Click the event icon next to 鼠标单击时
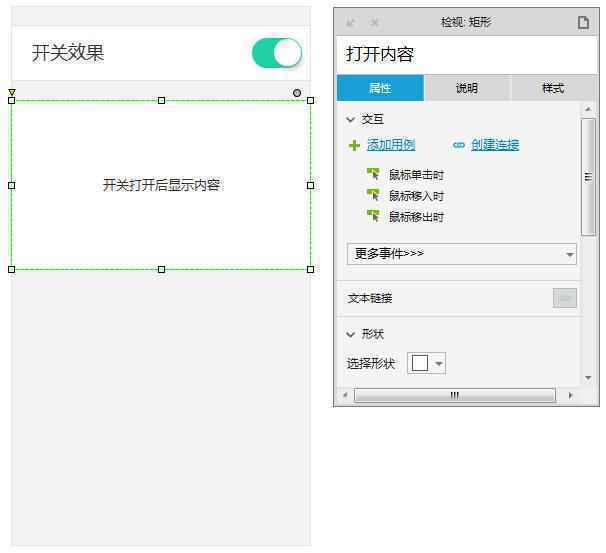 373,174
